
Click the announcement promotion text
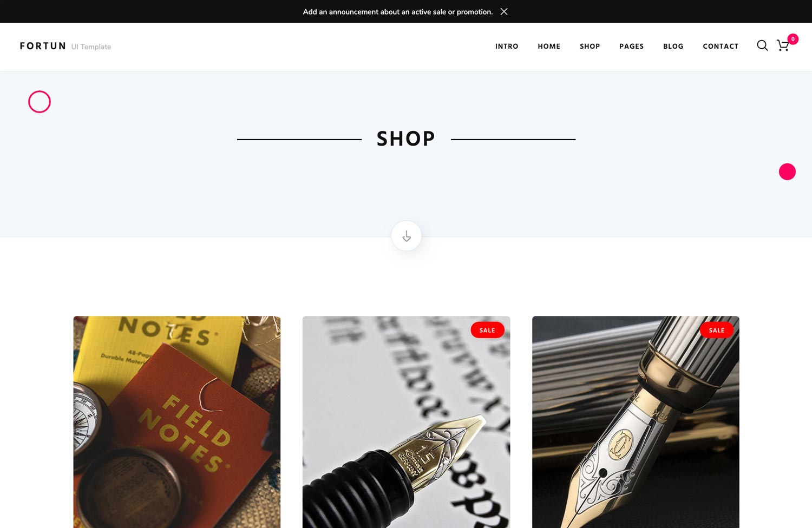coord(398,11)
